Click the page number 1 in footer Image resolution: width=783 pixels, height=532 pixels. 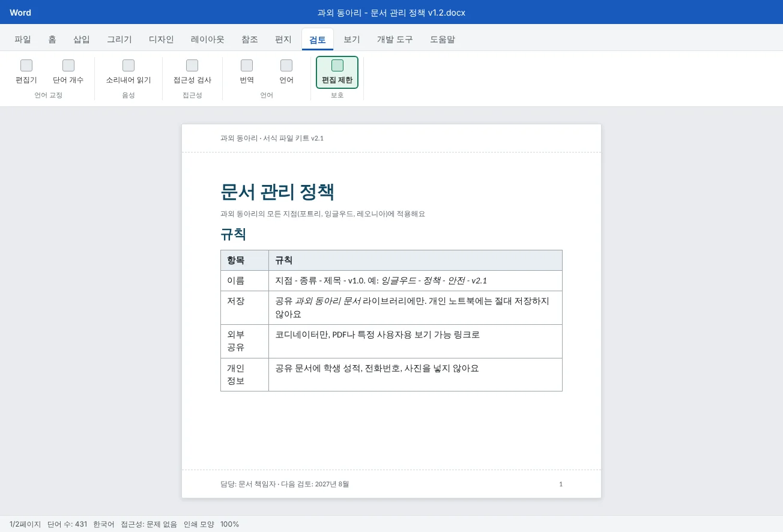561,484
